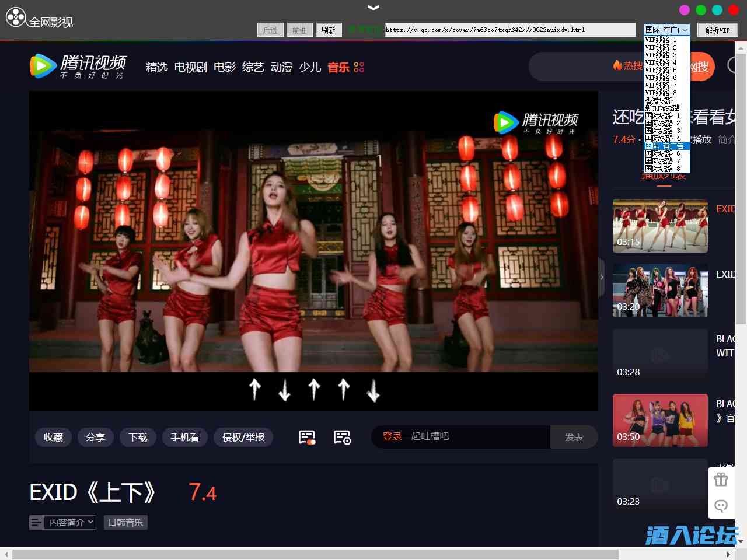Choose VIP线路 3 in the dropdown
747x560 pixels.
[x=661, y=55]
